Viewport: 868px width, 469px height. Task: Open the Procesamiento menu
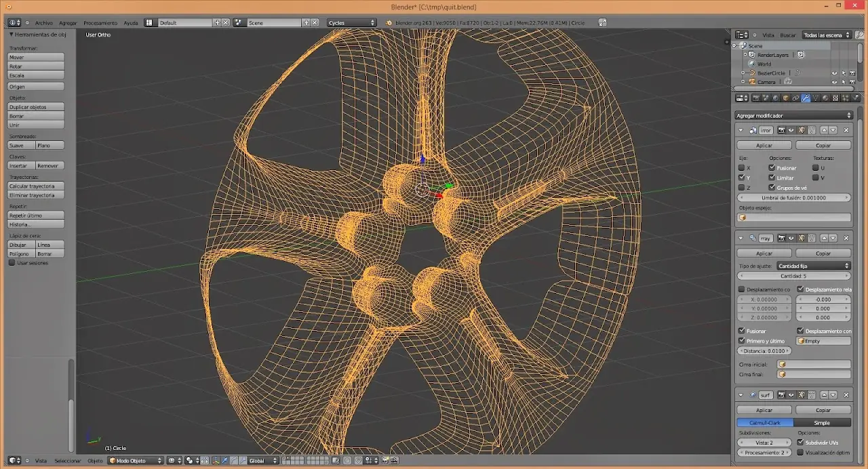(100, 23)
